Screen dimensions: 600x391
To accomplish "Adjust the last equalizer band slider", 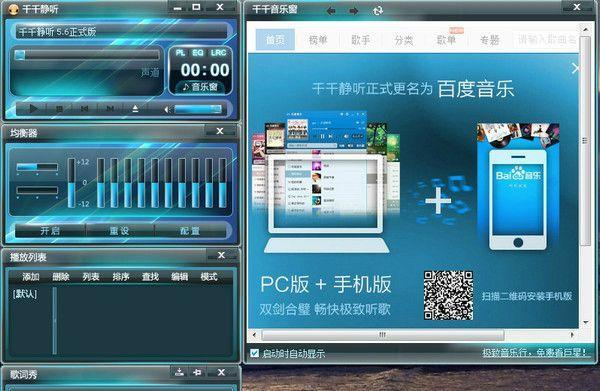I will click(222, 183).
